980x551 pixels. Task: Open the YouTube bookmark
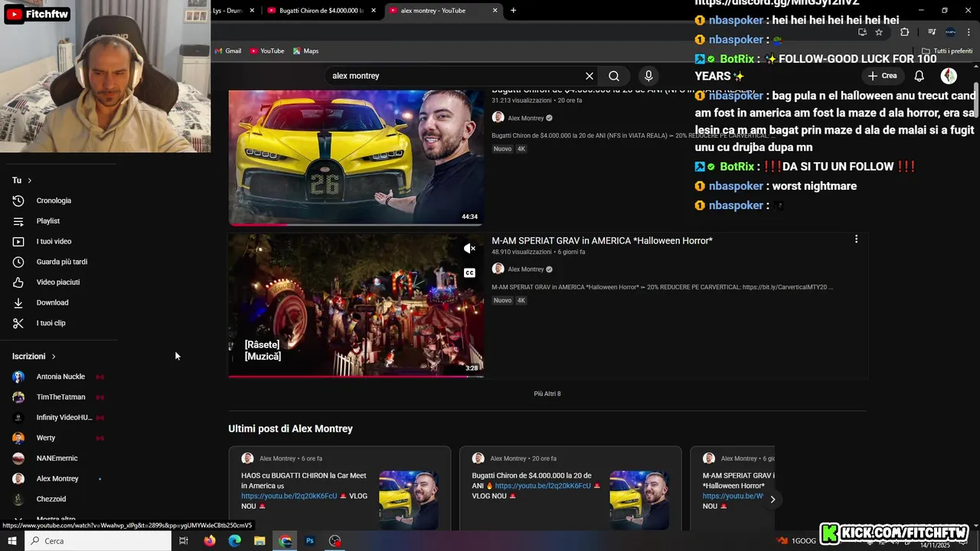pyautogui.click(x=266, y=51)
